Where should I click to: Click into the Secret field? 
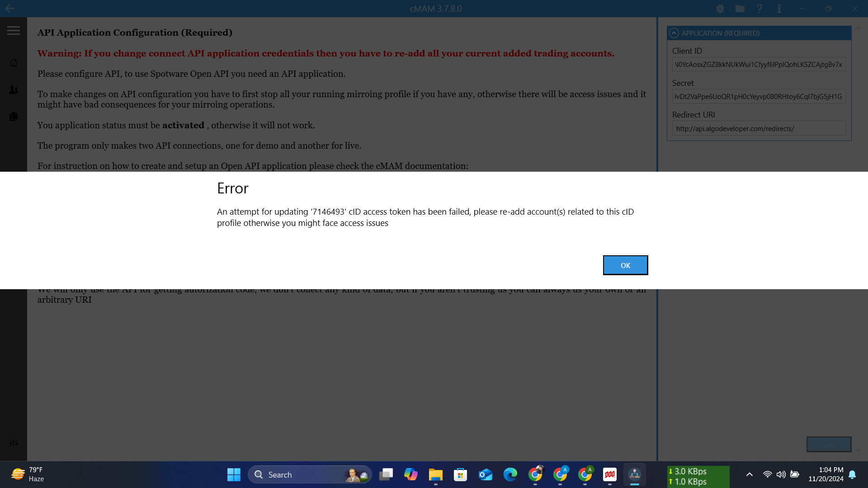tap(759, 96)
